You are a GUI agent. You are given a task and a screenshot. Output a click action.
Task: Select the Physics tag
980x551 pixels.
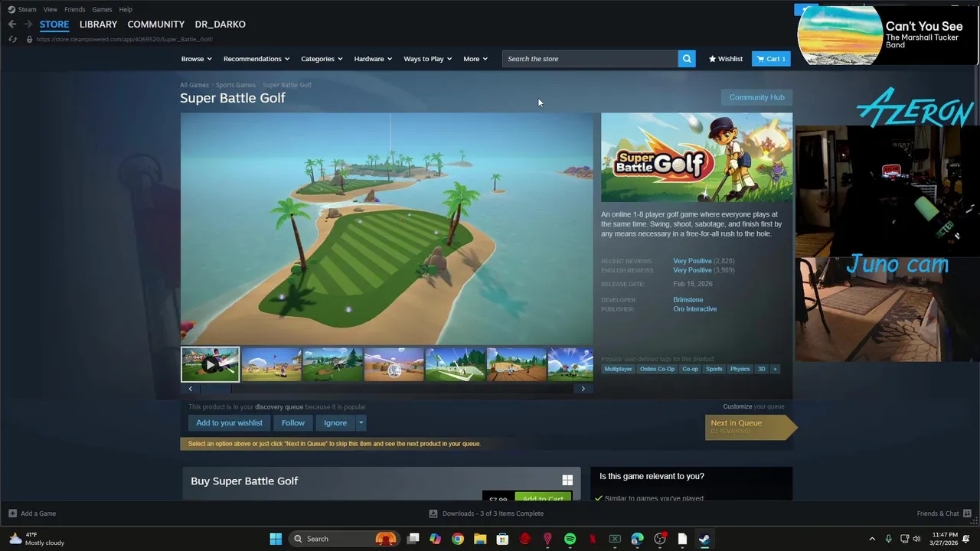coord(740,369)
